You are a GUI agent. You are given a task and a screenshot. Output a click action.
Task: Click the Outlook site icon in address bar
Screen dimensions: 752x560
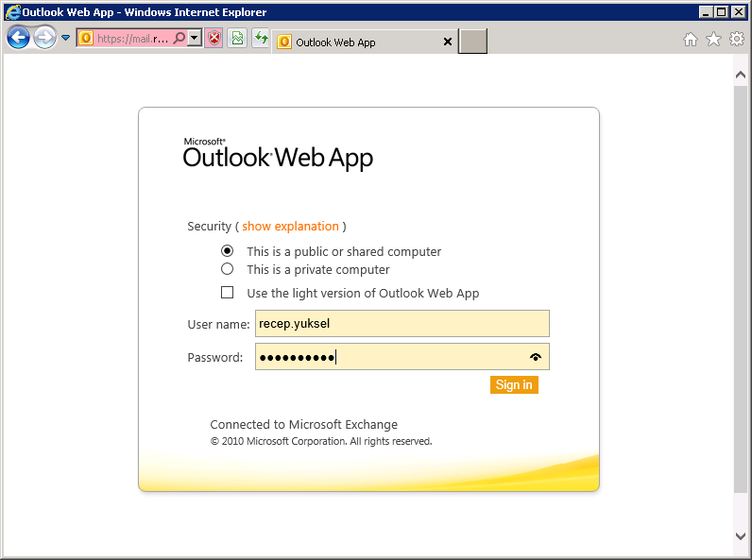[x=86, y=38]
